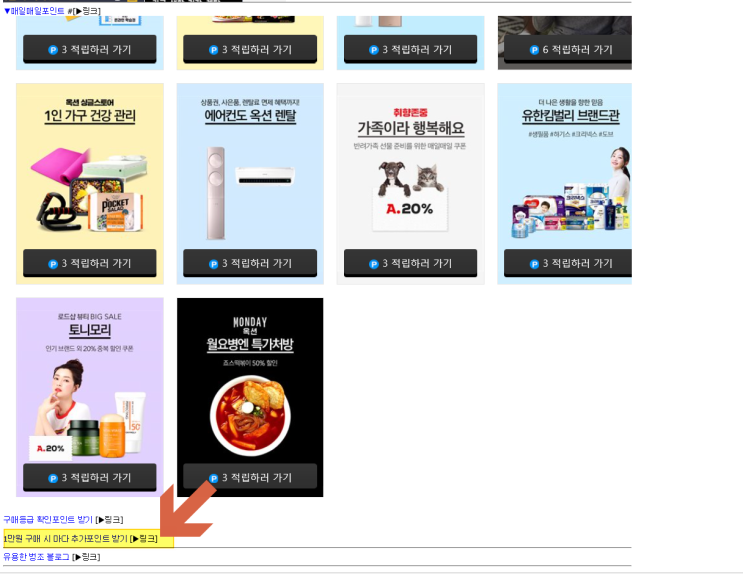The image size is (743, 574).
Task: Click the '1인 가구 건강 관리' heading
Action: tap(90, 116)
